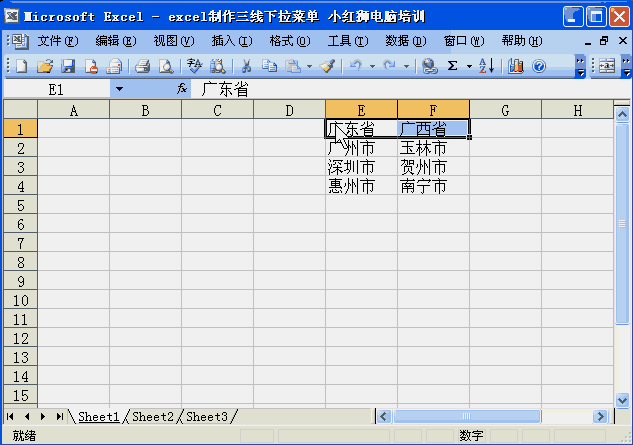Select cell containing 南宁市
This screenshot has height=445, width=633.
coord(433,186)
